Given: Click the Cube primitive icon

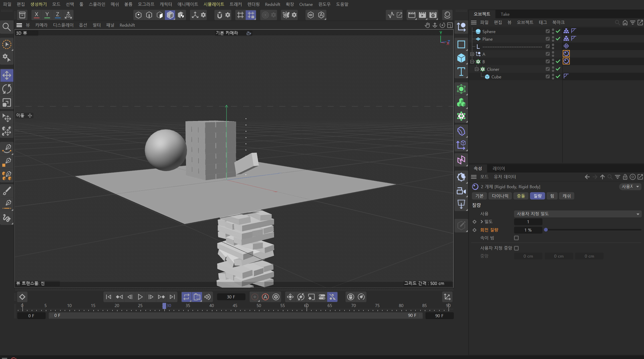Looking at the screenshot, I should coord(461,58).
